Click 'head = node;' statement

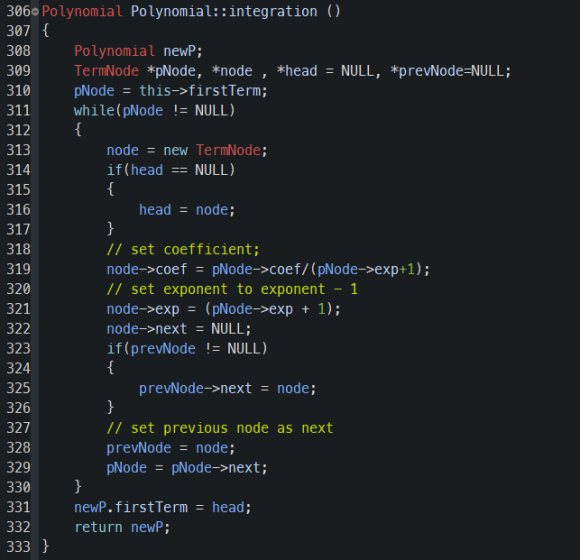click(x=187, y=210)
